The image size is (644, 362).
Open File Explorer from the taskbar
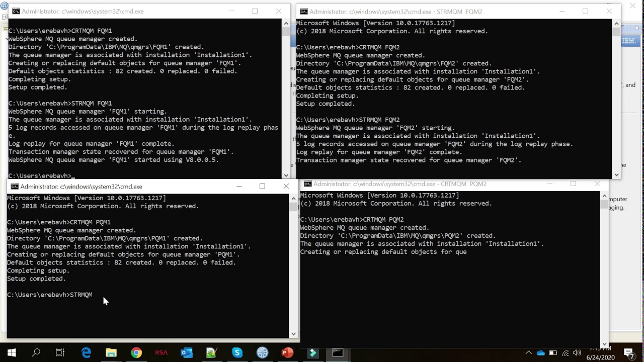(x=111, y=352)
